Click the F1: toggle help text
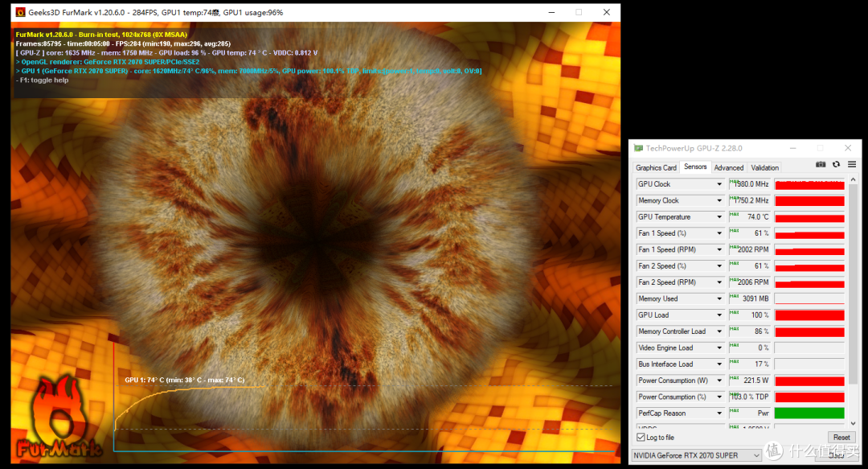 point(42,80)
